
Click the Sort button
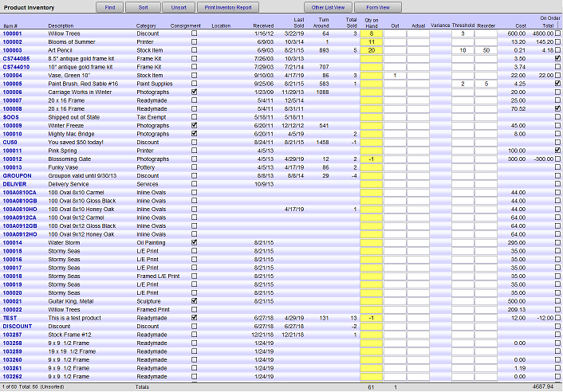pos(142,7)
